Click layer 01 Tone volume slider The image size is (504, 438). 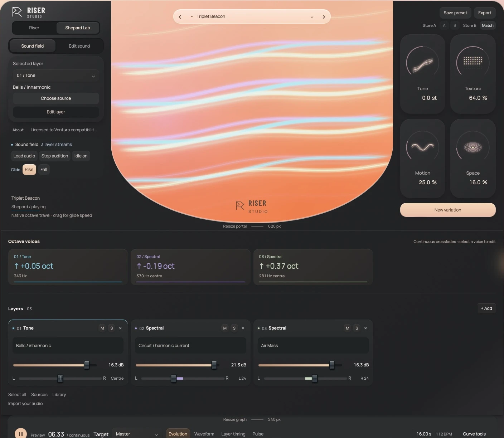55,365
